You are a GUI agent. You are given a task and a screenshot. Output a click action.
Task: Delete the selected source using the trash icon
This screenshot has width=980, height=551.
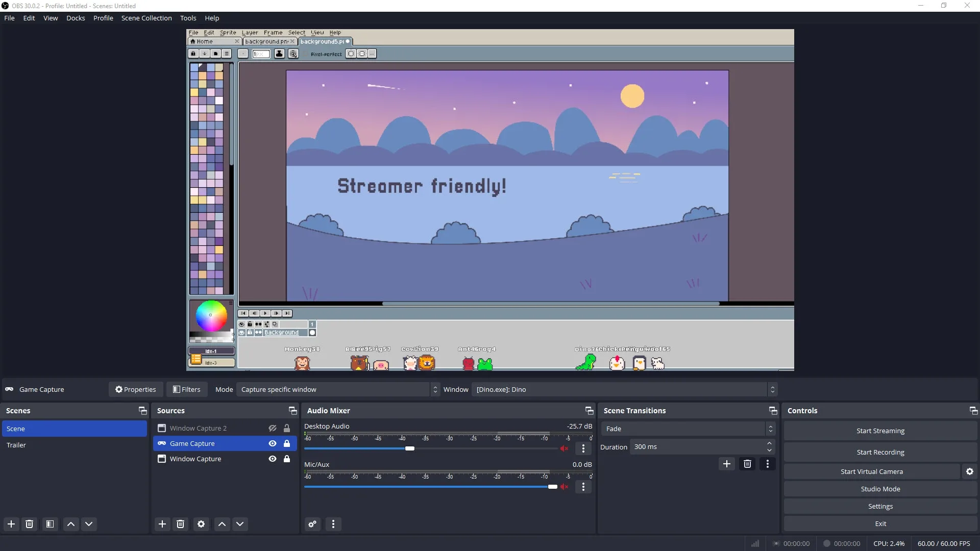(x=180, y=524)
